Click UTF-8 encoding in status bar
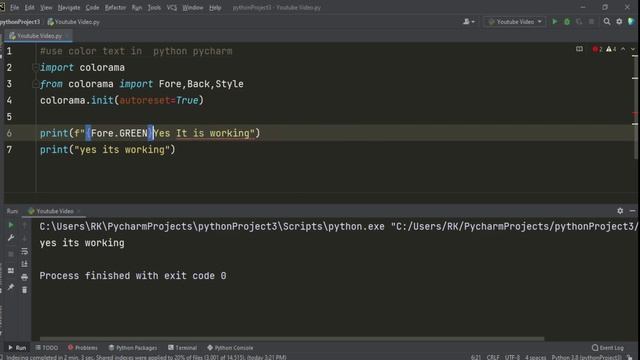The image size is (640, 360). (x=512, y=357)
